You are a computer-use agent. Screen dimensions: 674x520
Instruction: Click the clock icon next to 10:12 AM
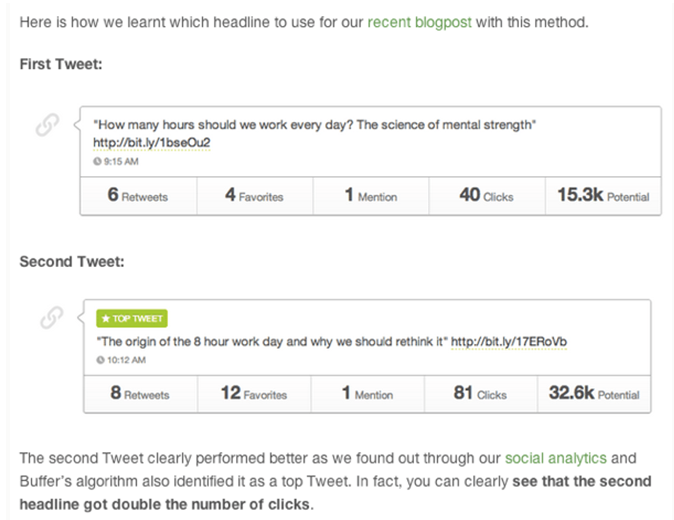100,360
